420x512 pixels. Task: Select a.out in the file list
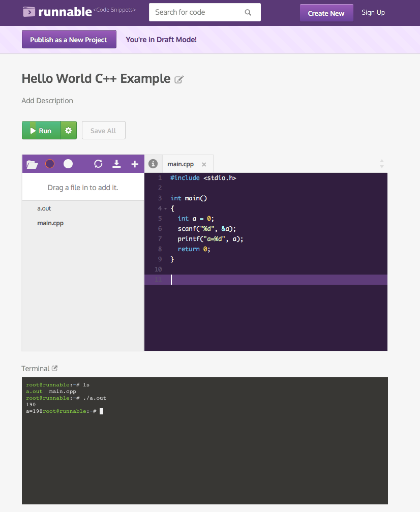pos(44,208)
